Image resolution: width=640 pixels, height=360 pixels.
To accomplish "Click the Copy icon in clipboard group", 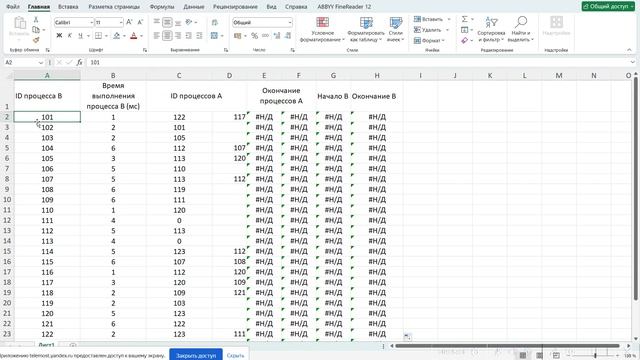I will (x=36, y=30).
